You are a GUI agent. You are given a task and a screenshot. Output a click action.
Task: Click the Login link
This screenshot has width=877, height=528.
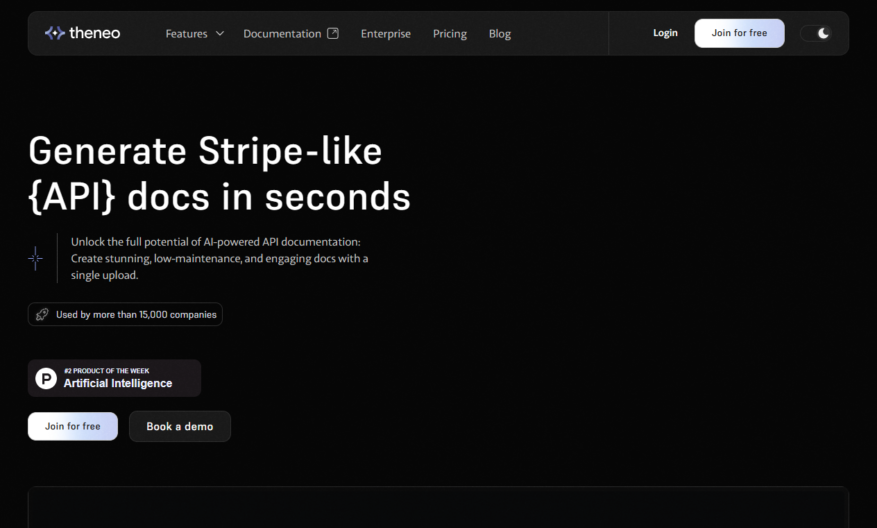[665, 33]
